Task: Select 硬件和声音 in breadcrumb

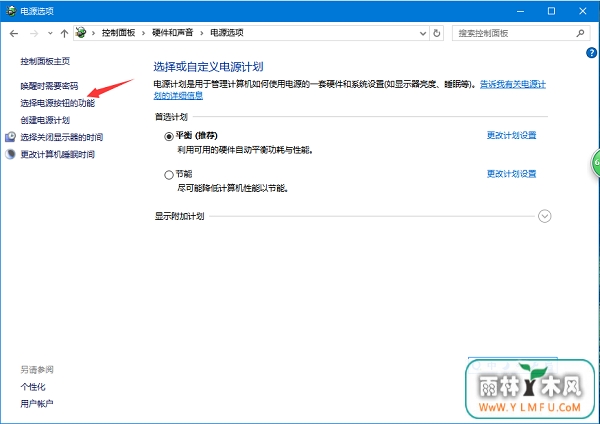Action: point(173,33)
